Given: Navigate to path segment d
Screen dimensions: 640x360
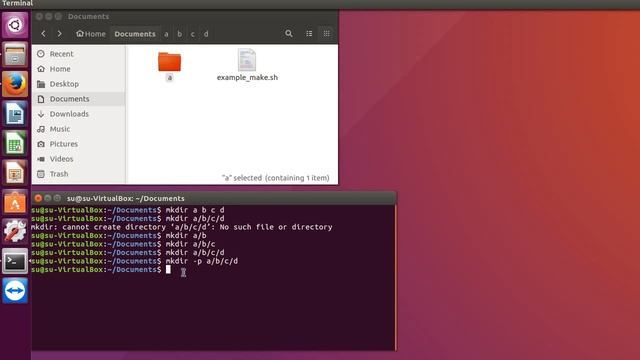Looking at the screenshot, I should click(x=206, y=34).
